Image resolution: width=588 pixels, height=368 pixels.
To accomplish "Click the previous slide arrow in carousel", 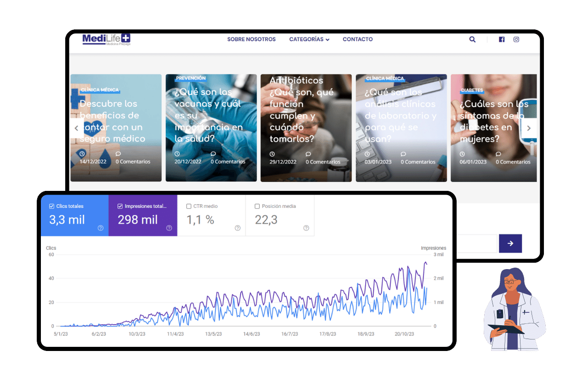I will (77, 128).
